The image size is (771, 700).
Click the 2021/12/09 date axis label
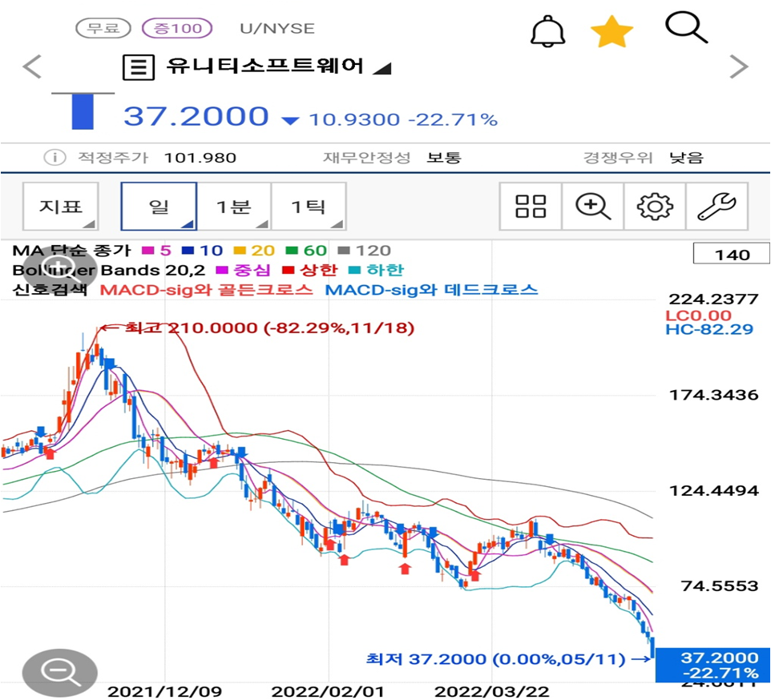tap(165, 692)
